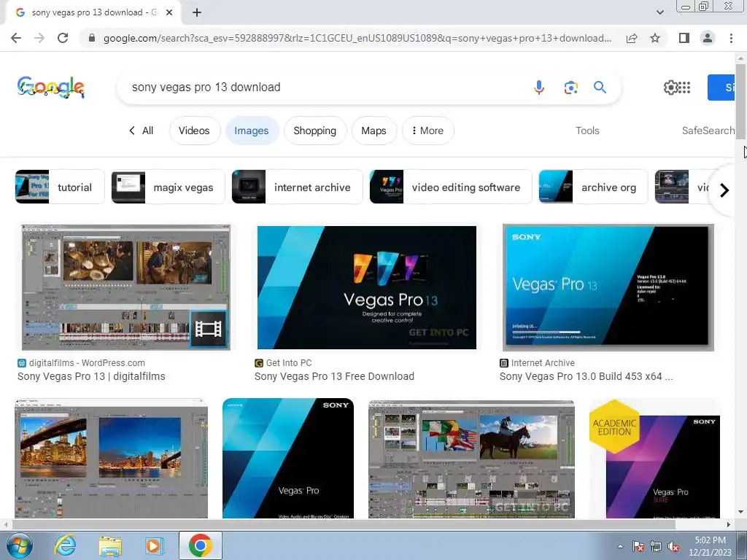Open the Action Center flag icon
Screen dimensions: 747x560
point(638,545)
